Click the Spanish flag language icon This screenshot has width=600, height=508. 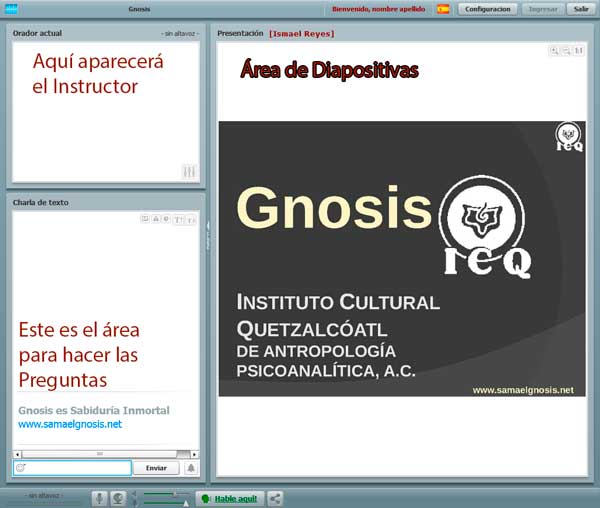click(443, 9)
